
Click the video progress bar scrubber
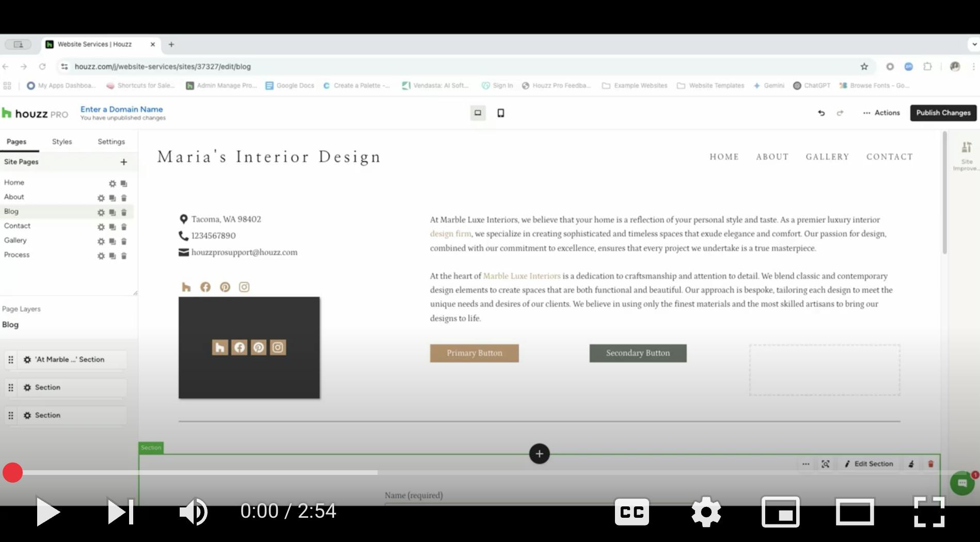(x=12, y=472)
